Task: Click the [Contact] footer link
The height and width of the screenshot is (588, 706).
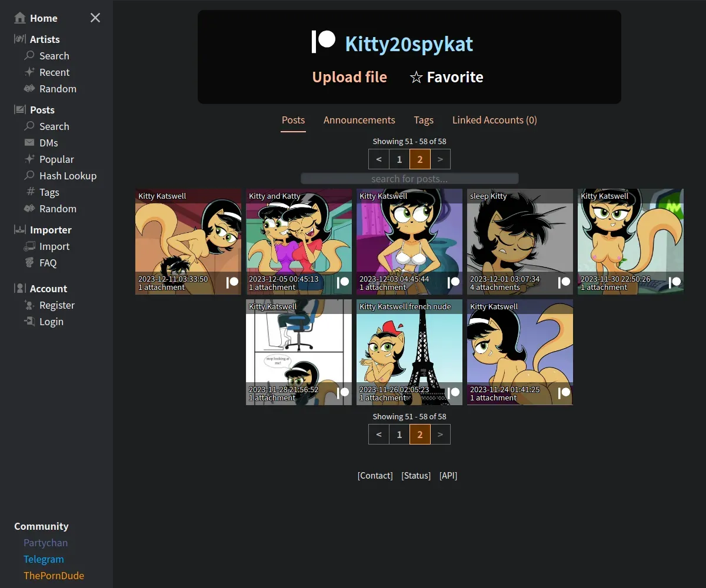Action: (375, 476)
